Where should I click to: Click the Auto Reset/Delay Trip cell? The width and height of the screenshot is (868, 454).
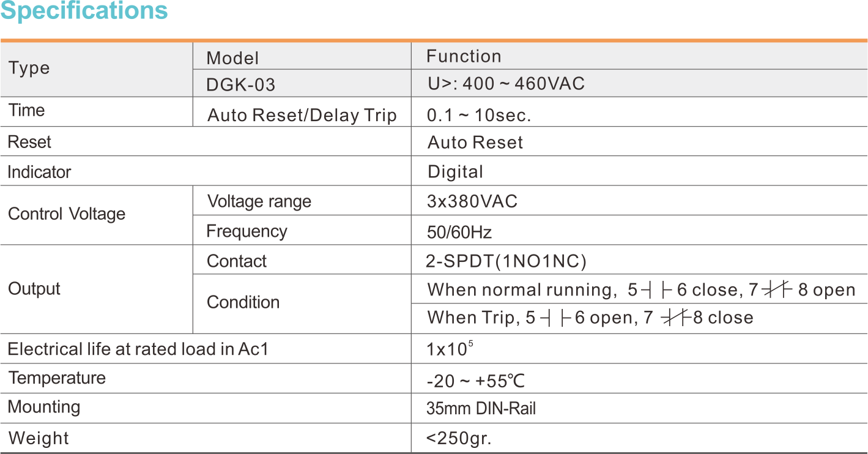pos(302,116)
